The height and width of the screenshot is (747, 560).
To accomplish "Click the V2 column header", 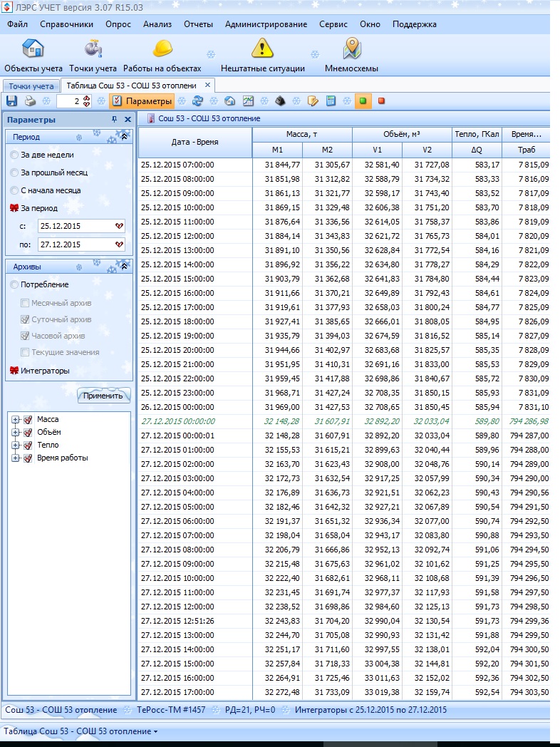I will click(x=427, y=150).
